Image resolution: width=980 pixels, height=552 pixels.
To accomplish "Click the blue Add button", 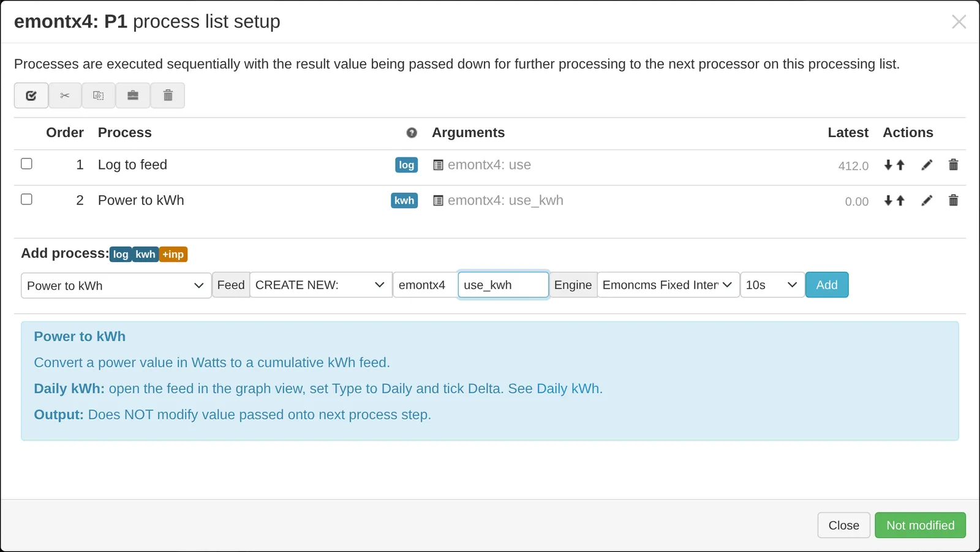I will tap(827, 285).
